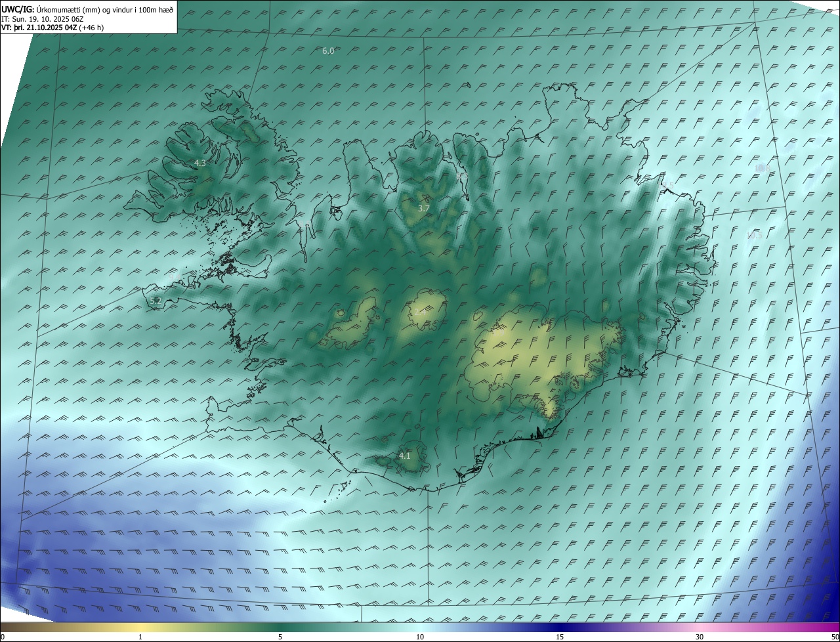The image size is (840, 642).
Task: Click the 1 tick on the color scale
Action: (140, 637)
